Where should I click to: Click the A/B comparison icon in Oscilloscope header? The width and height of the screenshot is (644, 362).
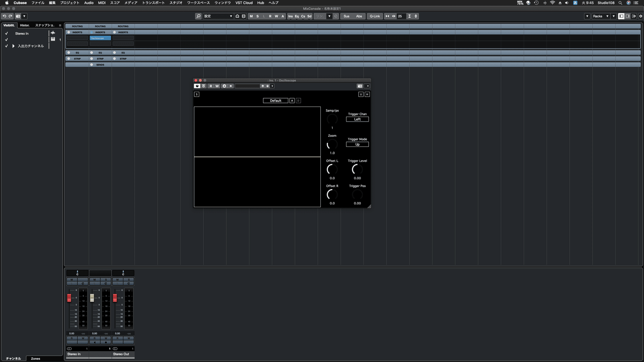point(225,86)
